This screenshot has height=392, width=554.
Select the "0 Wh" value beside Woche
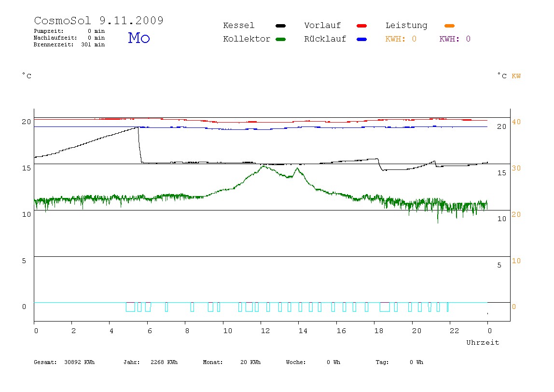click(x=333, y=362)
